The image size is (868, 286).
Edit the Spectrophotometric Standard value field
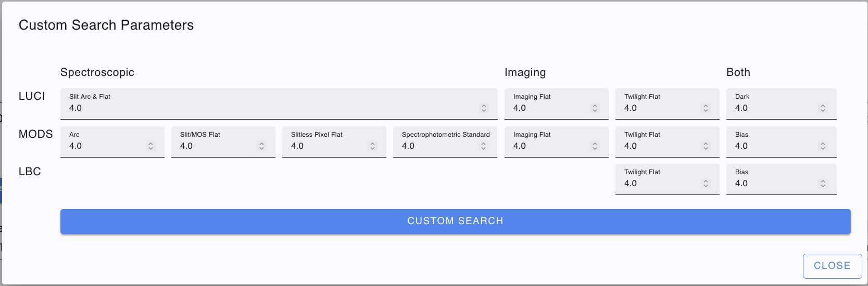pos(437,146)
